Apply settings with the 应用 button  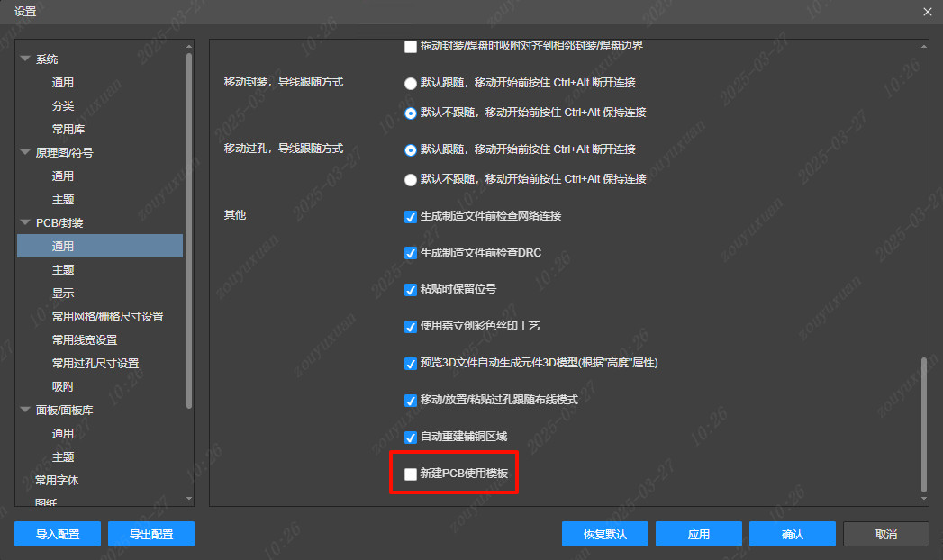pyautogui.click(x=699, y=534)
